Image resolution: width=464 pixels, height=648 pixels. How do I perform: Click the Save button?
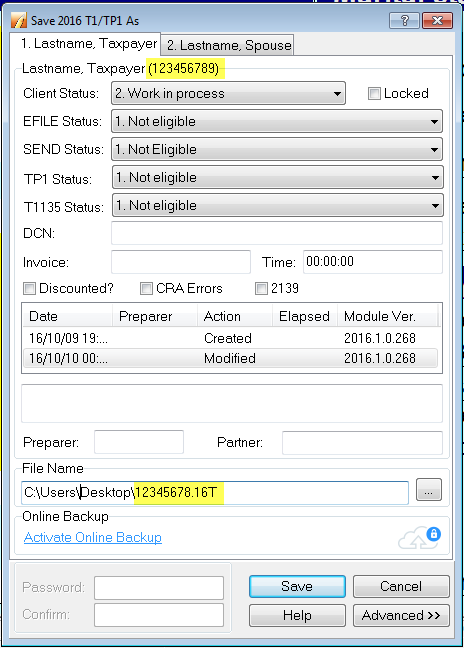coord(297,586)
